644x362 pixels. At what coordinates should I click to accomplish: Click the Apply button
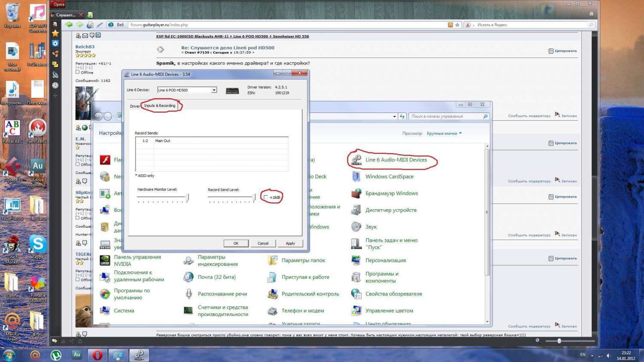tap(290, 243)
